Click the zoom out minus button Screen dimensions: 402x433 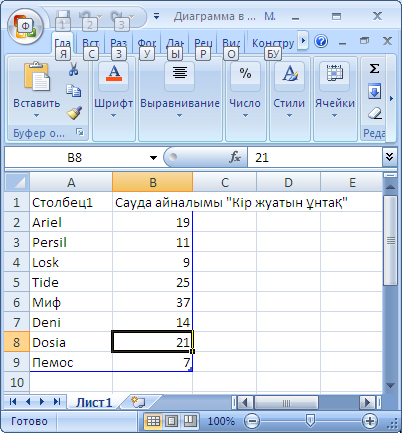[252, 421]
